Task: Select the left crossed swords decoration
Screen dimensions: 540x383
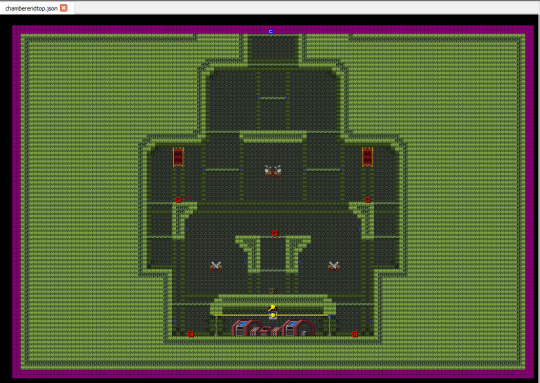Action: tap(216, 266)
